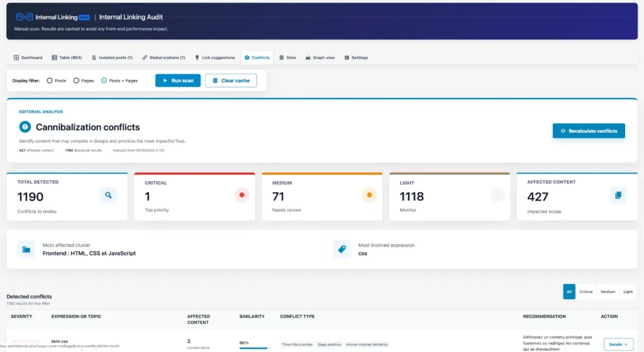Click the folder icon beside Most affected cluster
Viewport: 644px width, 352px height.
point(26,250)
